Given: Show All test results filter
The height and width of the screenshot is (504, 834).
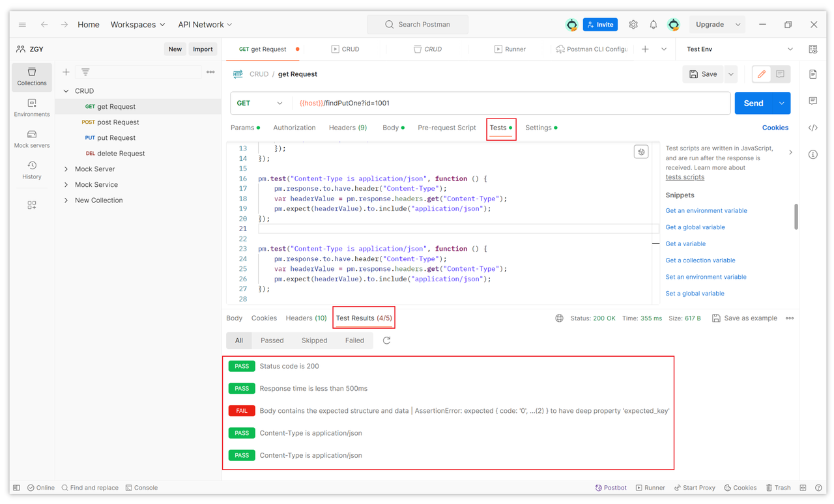Looking at the screenshot, I should click(x=239, y=341).
